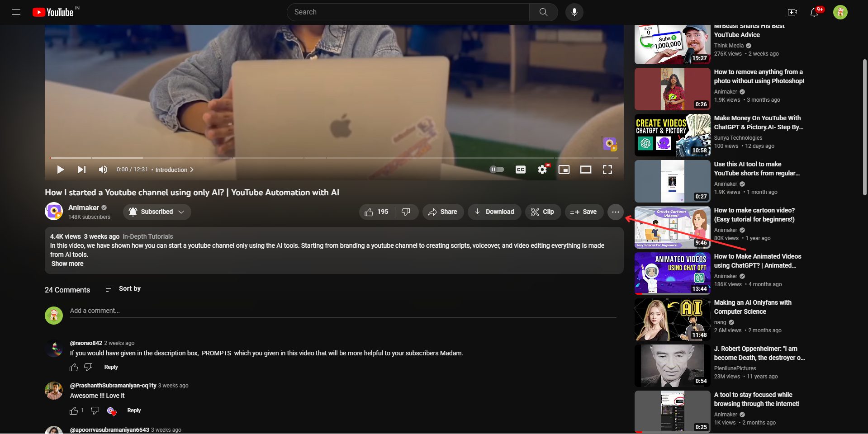This screenshot has width=868, height=434.
Task: Switch to theater mode
Action: [586, 170]
